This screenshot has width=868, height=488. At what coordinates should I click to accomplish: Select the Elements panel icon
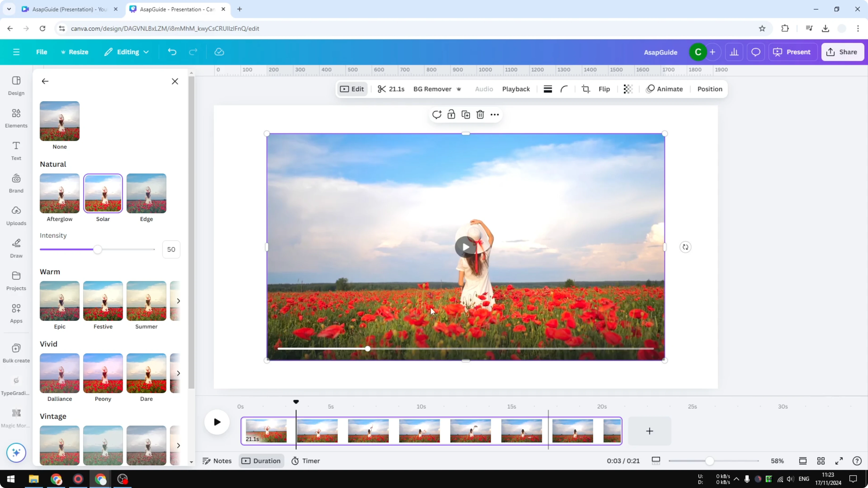pyautogui.click(x=16, y=118)
